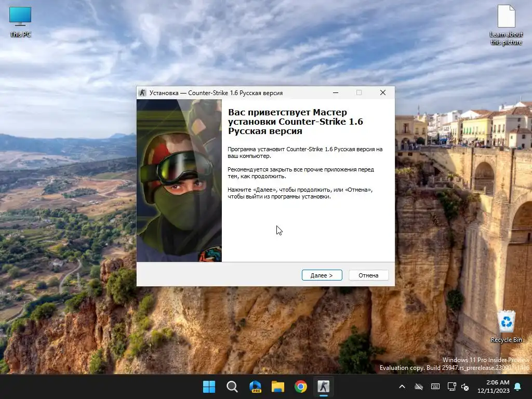Click text Программа установит Counter-Strike 1.6

(x=305, y=152)
